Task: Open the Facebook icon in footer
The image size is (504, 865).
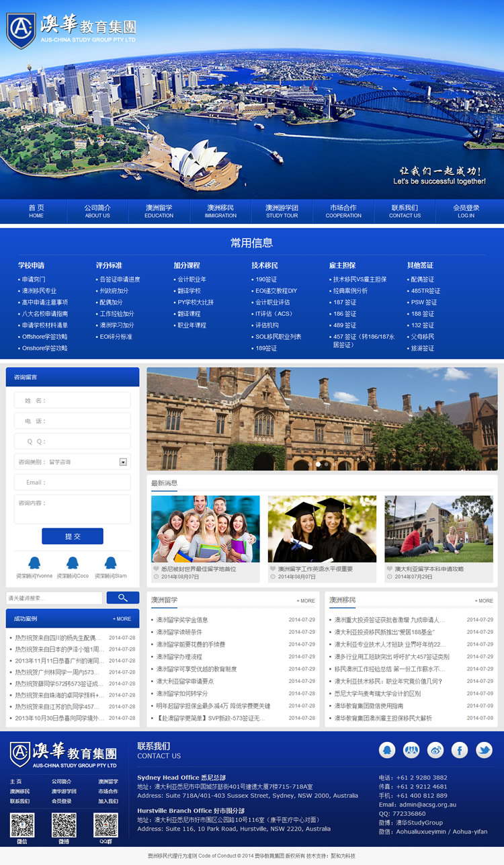Action: [460, 750]
